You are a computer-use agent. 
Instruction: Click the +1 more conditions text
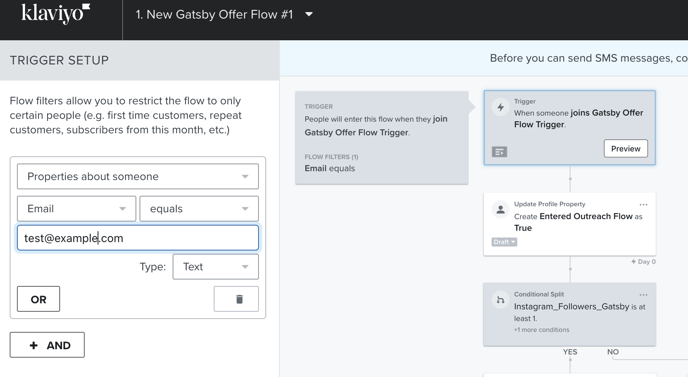[541, 330]
